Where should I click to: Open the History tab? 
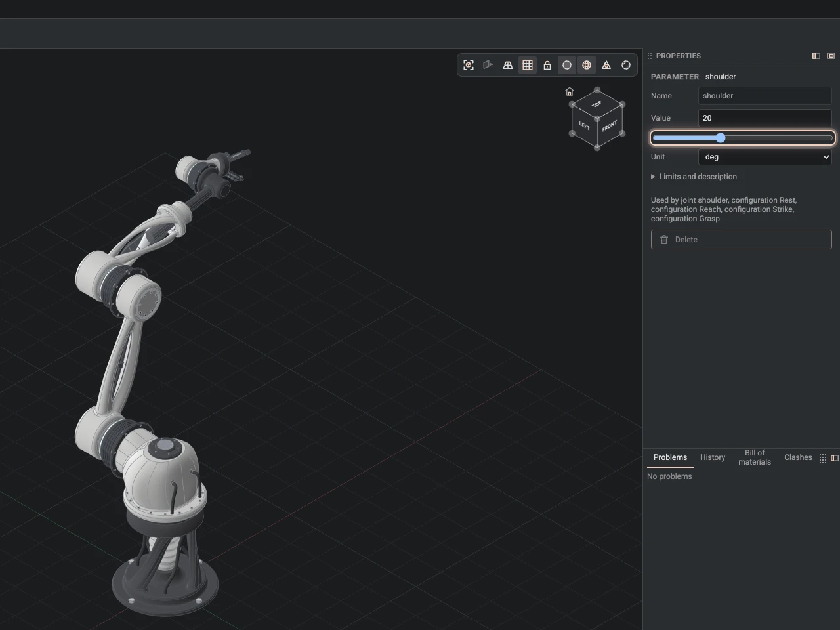(713, 457)
